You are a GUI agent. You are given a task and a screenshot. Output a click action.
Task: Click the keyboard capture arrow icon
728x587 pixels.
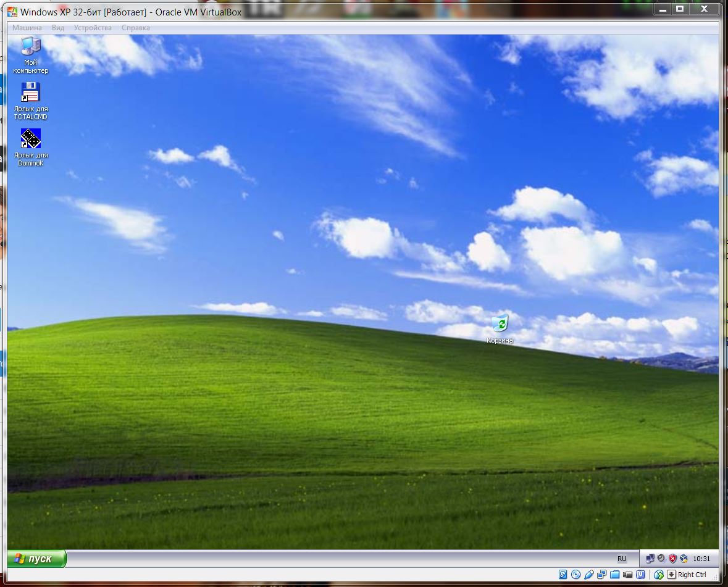tap(671, 575)
